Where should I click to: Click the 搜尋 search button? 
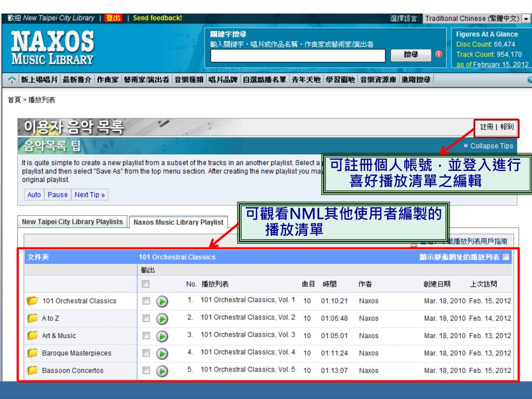coord(411,55)
